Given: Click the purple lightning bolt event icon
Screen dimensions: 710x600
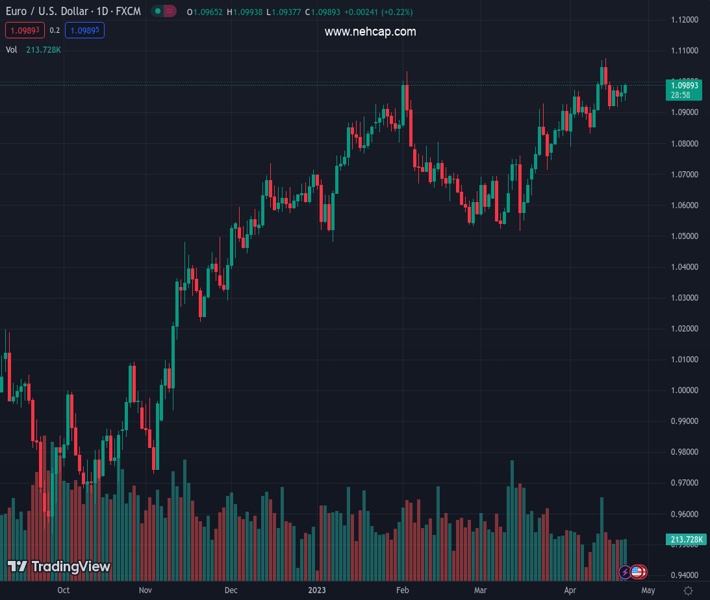Looking at the screenshot, I should click(x=626, y=572).
